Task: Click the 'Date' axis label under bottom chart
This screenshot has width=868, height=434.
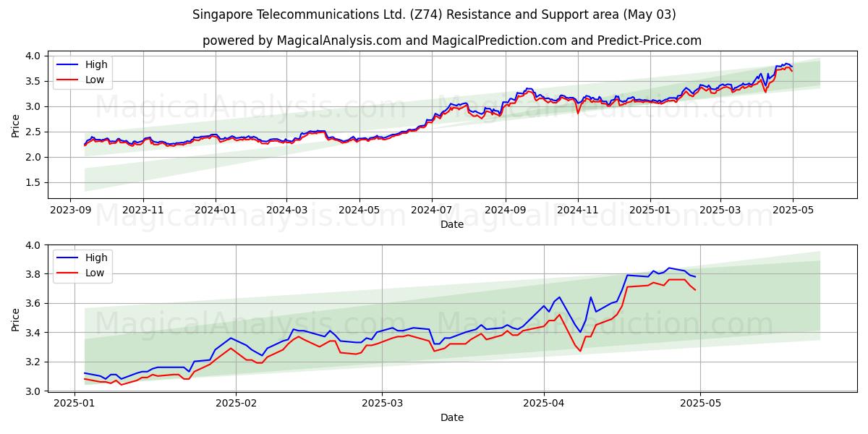Action: click(x=452, y=417)
